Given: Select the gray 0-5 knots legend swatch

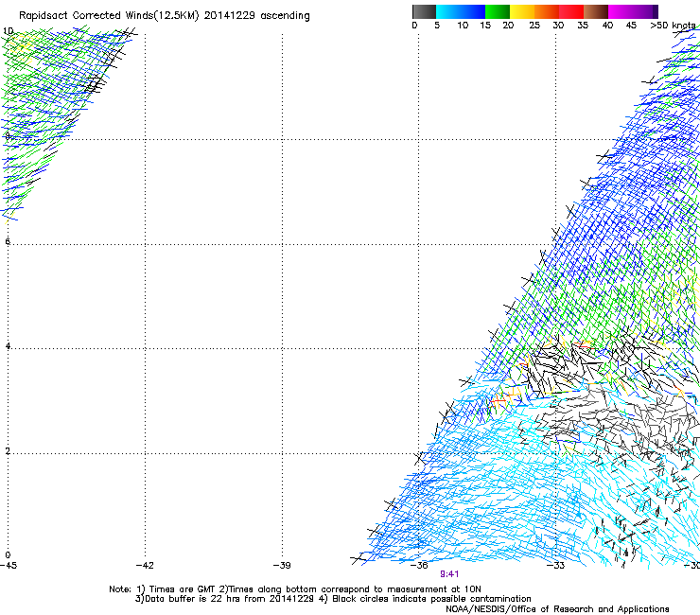Looking at the screenshot, I should 424,11.
